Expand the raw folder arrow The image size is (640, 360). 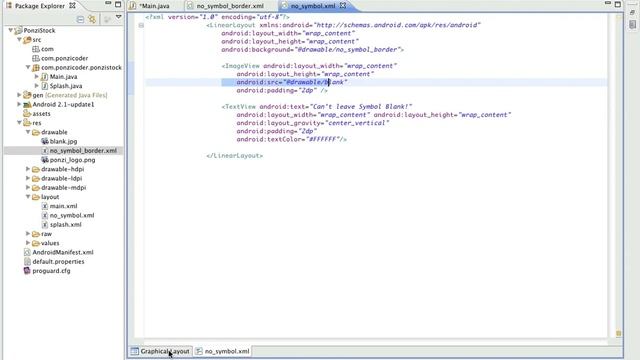28,233
